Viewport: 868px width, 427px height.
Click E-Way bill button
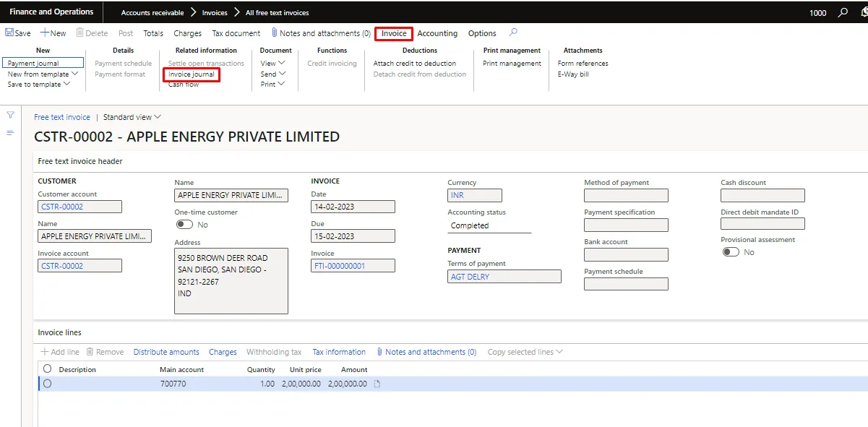tap(573, 74)
